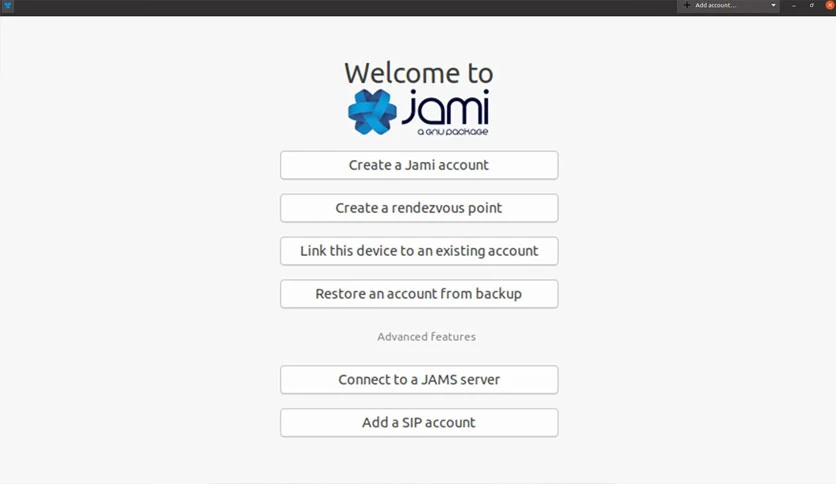The width and height of the screenshot is (836, 484).
Task: Choose Add a SIP account
Action: [x=419, y=423]
